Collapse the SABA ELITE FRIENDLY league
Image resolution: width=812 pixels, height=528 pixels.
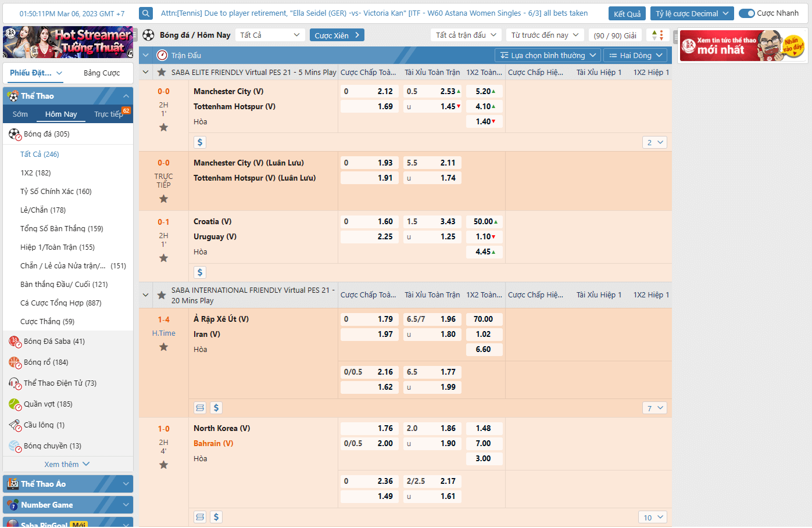[145, 73]
